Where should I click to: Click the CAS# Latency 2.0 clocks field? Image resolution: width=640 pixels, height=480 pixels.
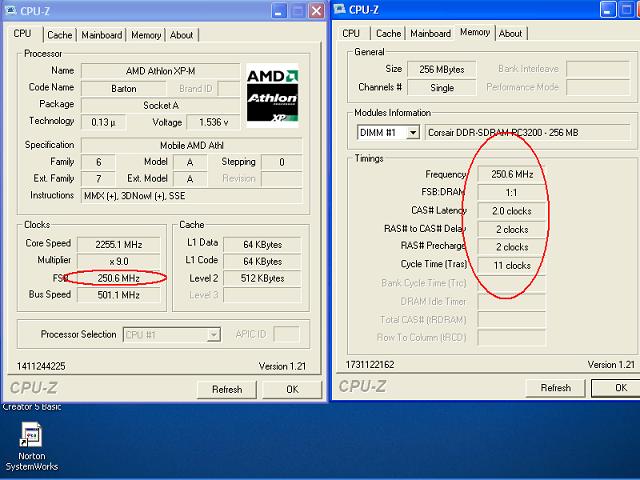click(x=511, y=211)
